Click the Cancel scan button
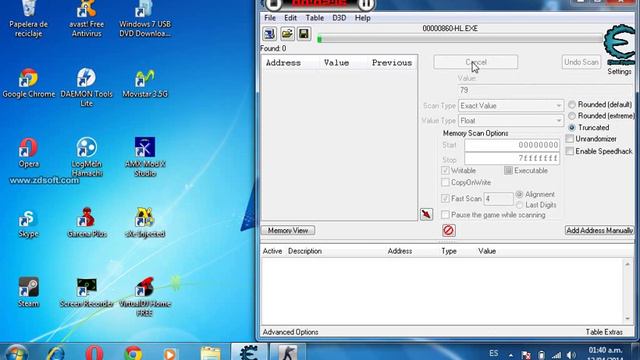This screenshot has width=640, height=360. pyautogui.click(x=476, y=62)
